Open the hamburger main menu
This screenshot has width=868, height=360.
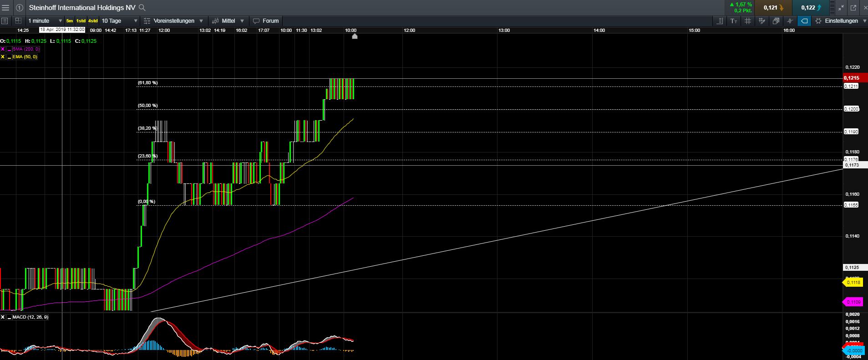click(6, 8)
